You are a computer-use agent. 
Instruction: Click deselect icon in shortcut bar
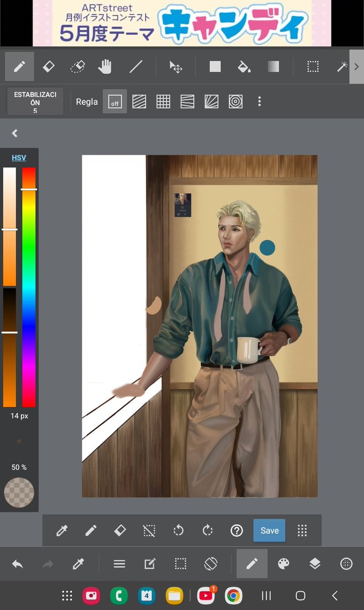pyautogui.click(x=149, y=531)
